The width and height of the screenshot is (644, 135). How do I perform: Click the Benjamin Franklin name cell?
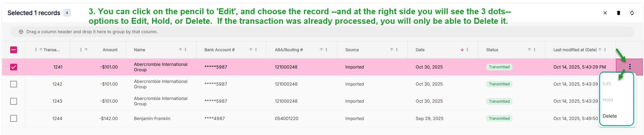pyautogui.click(x=152, y=119)
